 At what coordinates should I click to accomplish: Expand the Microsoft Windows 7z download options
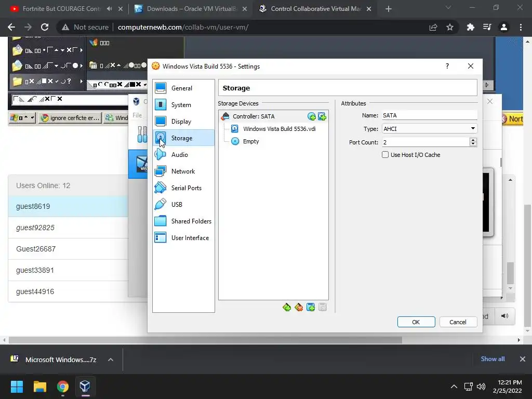click(111, 360)
